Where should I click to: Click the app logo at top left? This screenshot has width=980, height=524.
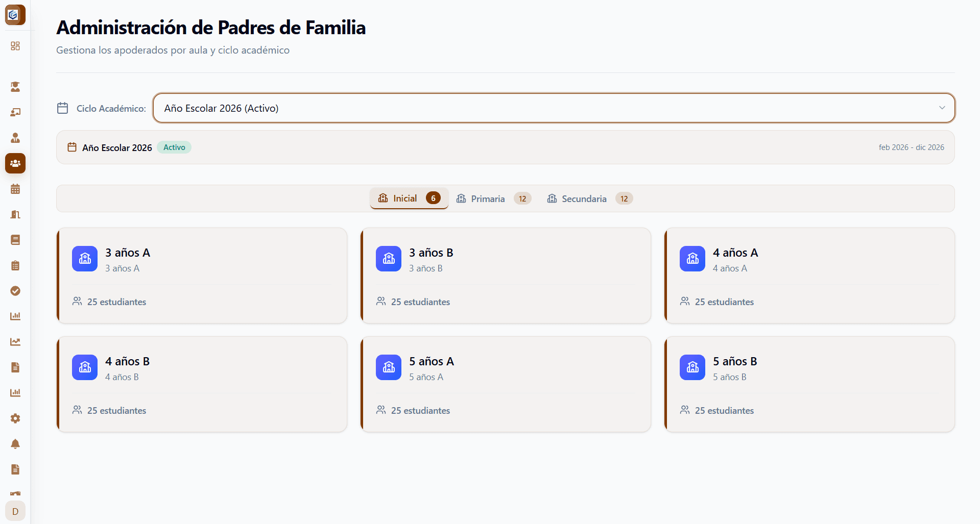pos(15,15)
